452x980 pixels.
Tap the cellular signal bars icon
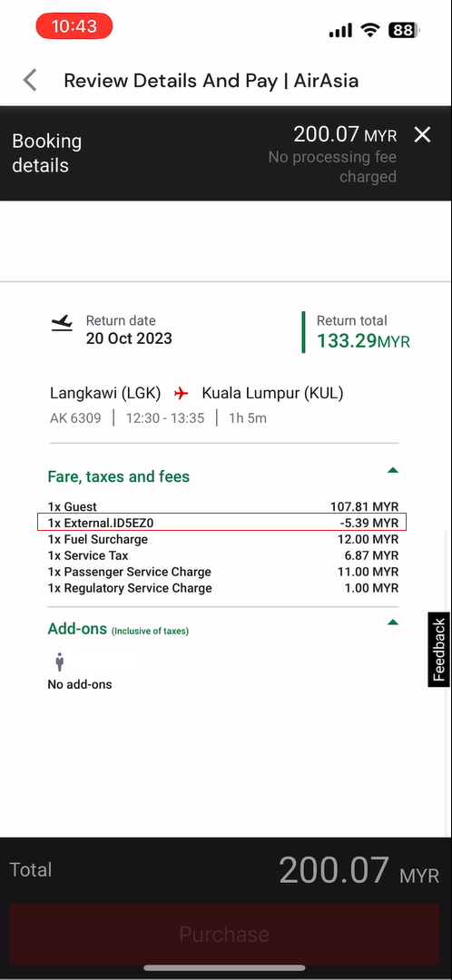pyautogui.click(x=340, y=30)
